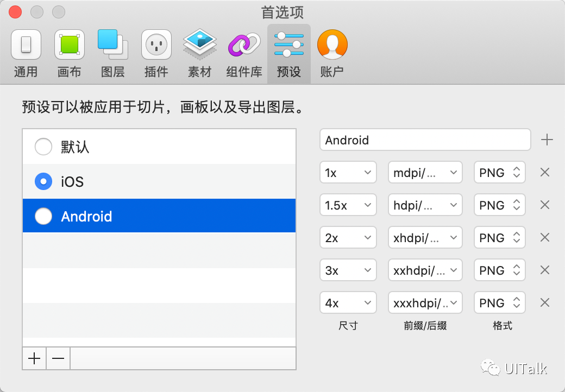Open the 通用 general preferences icon
The height and width of the screenshot is (392, 565).
coord(26,45)
